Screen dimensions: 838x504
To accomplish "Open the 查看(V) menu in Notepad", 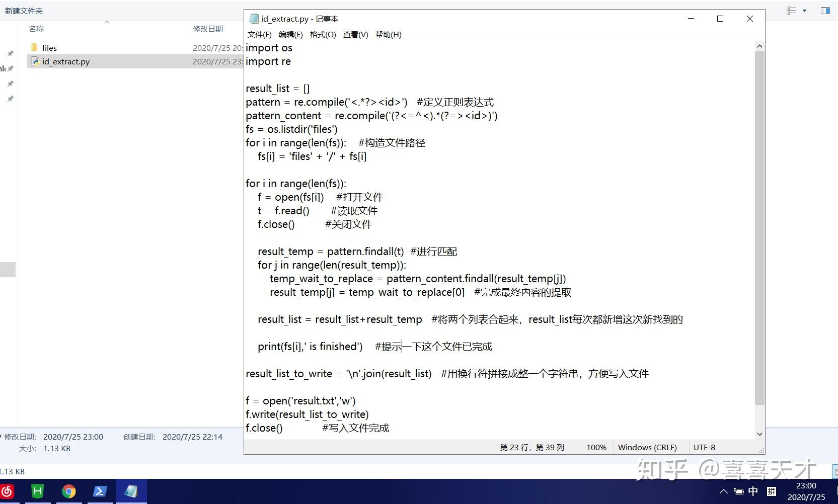I will pyautogui.click(x=355, y=35).
